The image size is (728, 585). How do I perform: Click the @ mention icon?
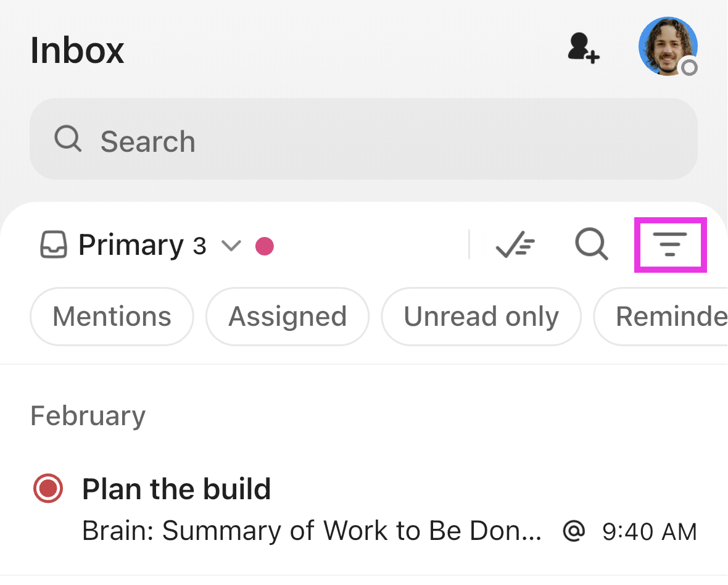tap(574, 530)
